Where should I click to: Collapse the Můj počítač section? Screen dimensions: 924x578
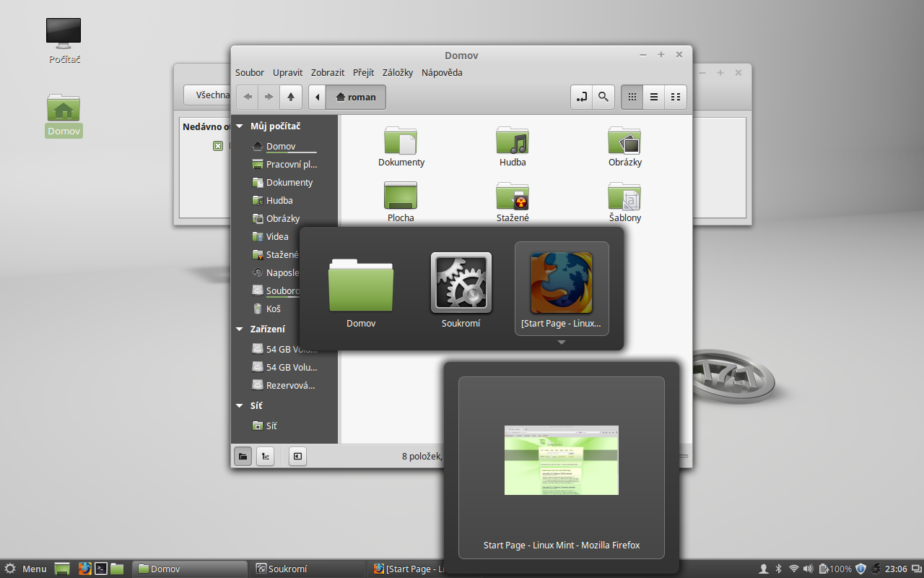click(x=239, y=126)
